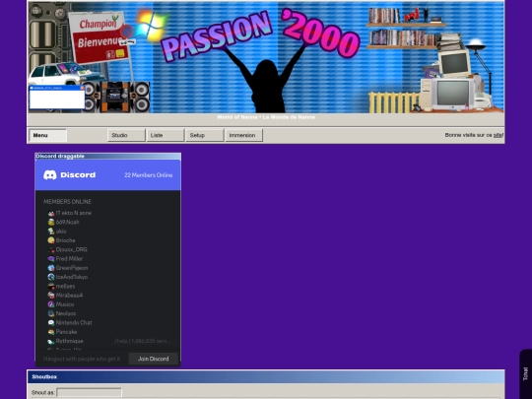The width and height of the screenshot is (532, 399).
Task: Select member name 'Nintendo Chat'
Action: pos(74,323)
